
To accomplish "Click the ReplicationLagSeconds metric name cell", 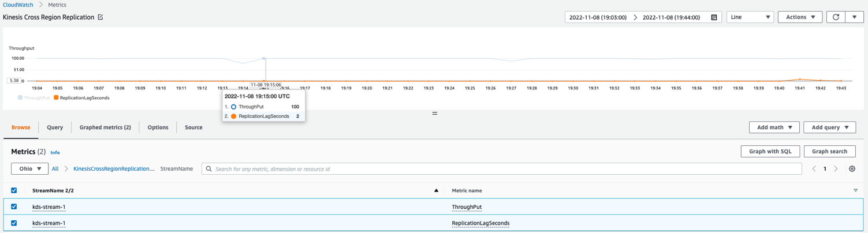I will (480, 223).
